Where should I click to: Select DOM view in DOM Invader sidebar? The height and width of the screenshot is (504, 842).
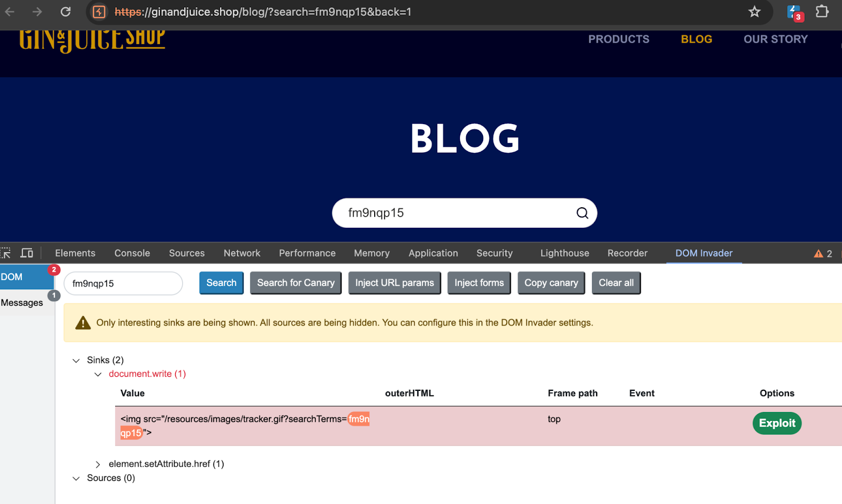(x=27, y=277)
